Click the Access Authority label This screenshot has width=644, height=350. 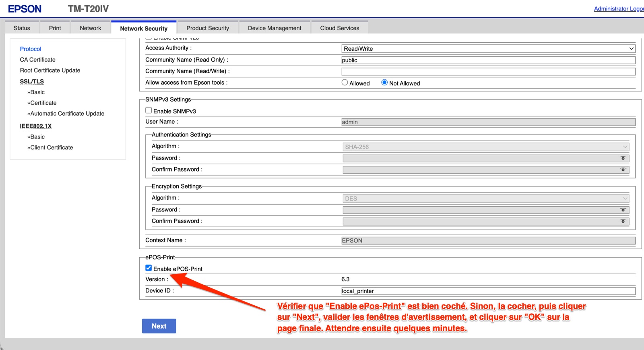click(169, 48)
